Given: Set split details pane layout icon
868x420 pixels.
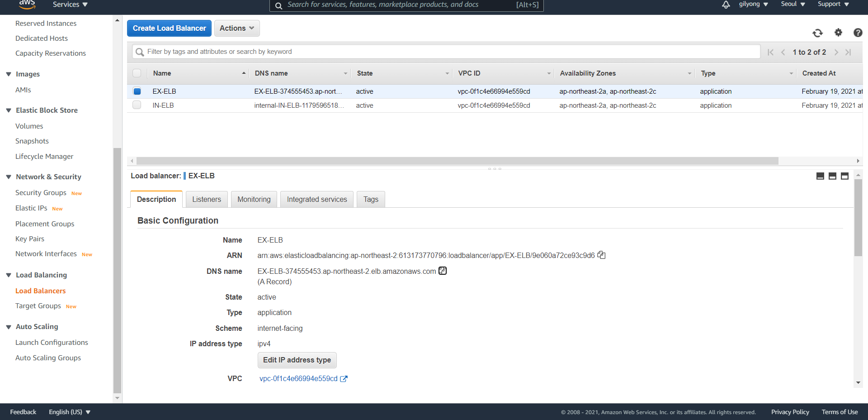Looking at the screenshot, I should pos(832,176).
